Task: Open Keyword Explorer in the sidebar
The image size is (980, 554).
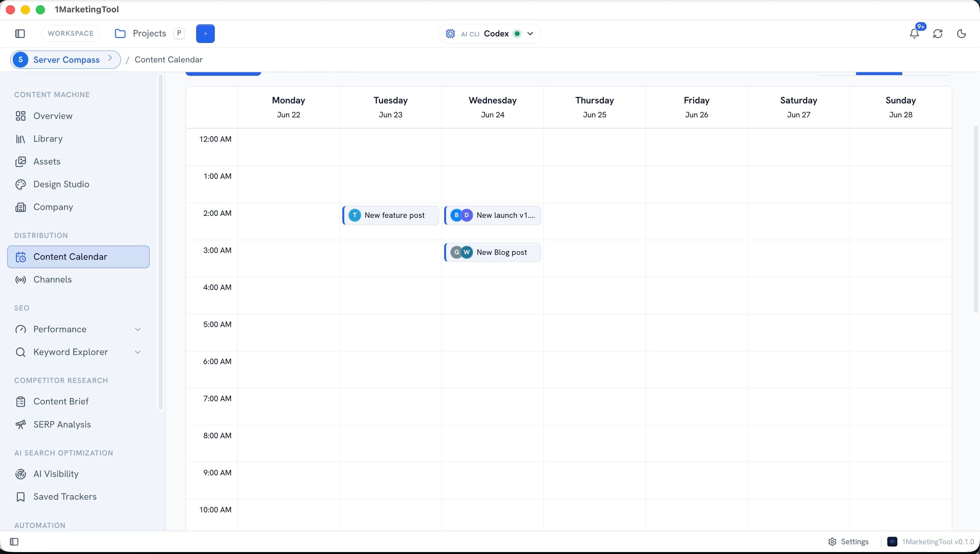Action: point(78,352)
